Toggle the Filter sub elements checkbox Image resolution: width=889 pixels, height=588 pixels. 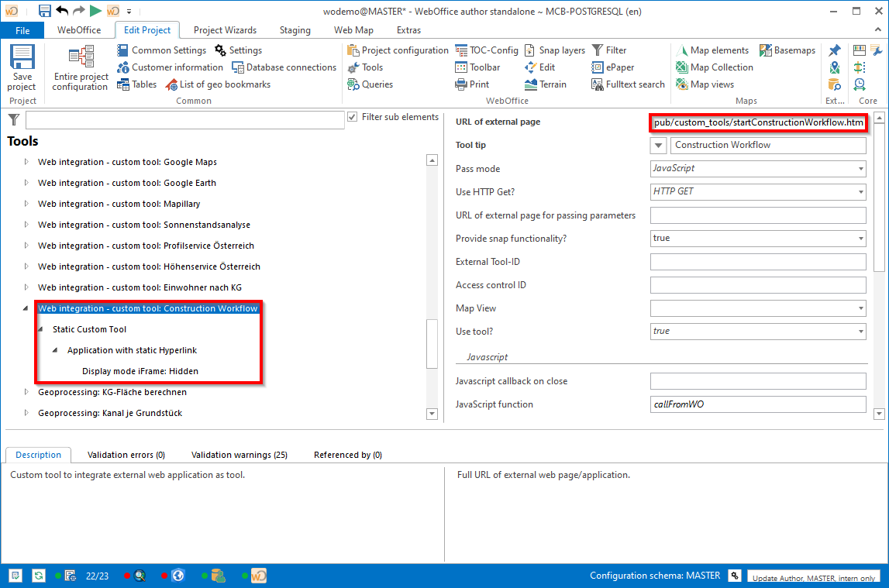click(353, 117)
